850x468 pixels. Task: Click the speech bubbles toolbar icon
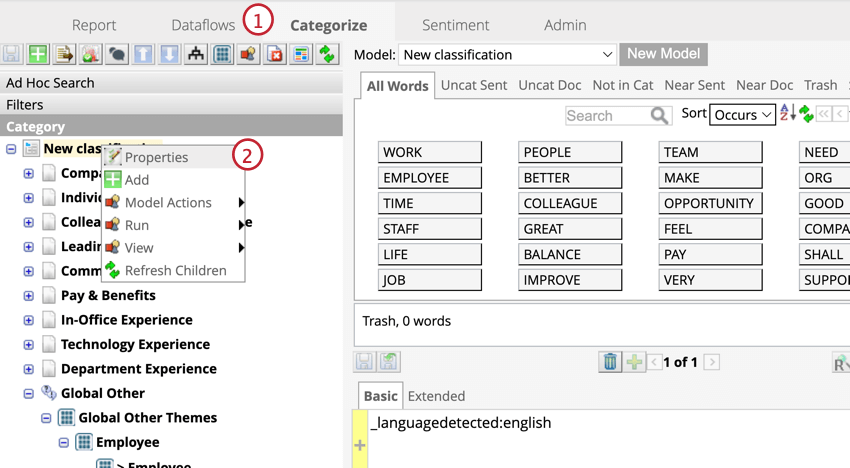[117, 54]
